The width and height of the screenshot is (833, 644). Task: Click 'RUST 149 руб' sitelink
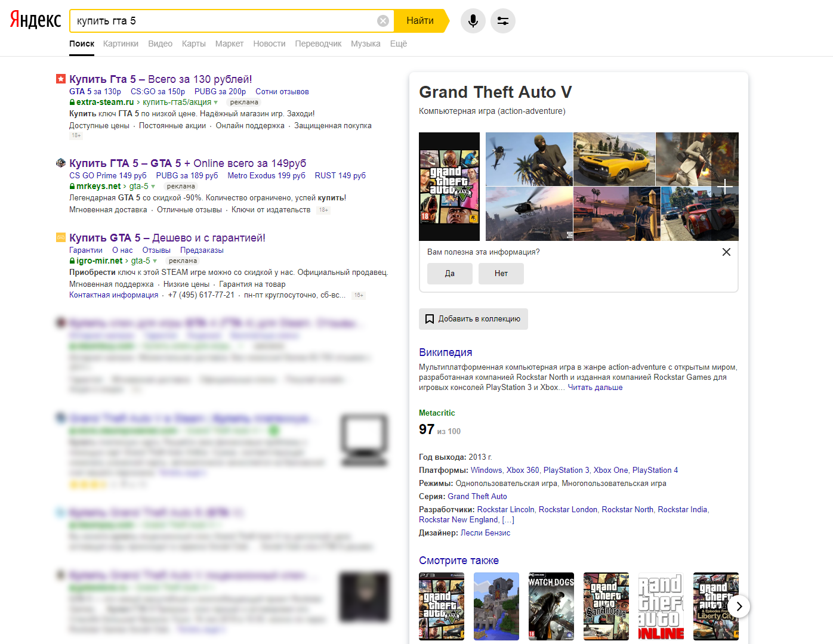tap(340, 176)
